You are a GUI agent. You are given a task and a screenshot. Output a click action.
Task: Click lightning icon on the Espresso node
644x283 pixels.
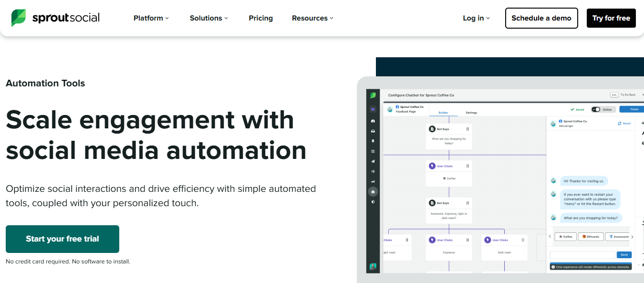[x=432, y=240]
